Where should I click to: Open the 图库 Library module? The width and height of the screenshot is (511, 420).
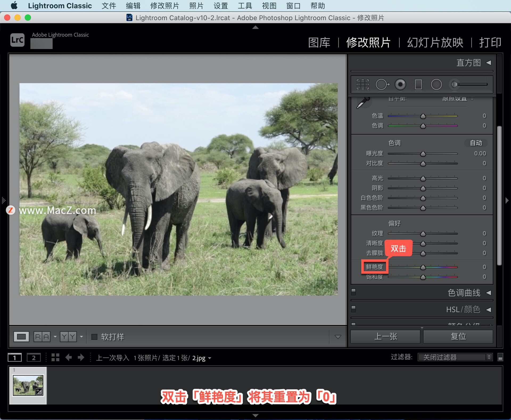pos(319,43)
